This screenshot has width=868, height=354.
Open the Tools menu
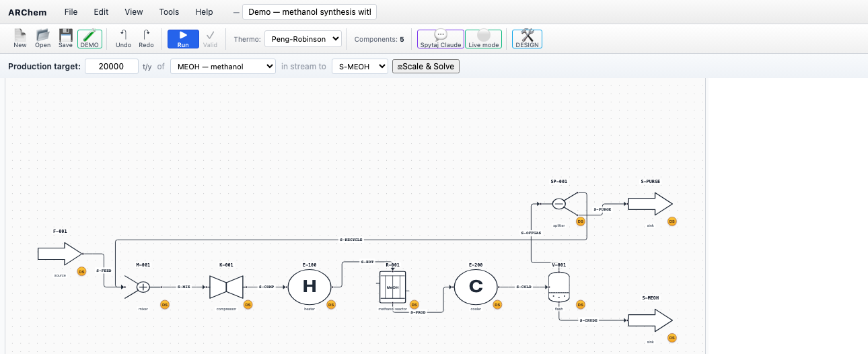pos(170,12)
